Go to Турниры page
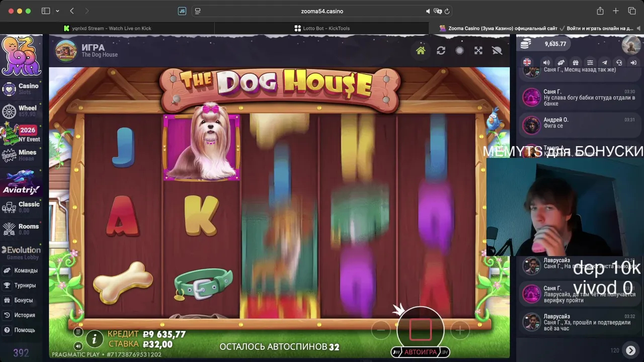Image resolution: width=644 pixels, height=362 pixels. [x=20, y=286]
